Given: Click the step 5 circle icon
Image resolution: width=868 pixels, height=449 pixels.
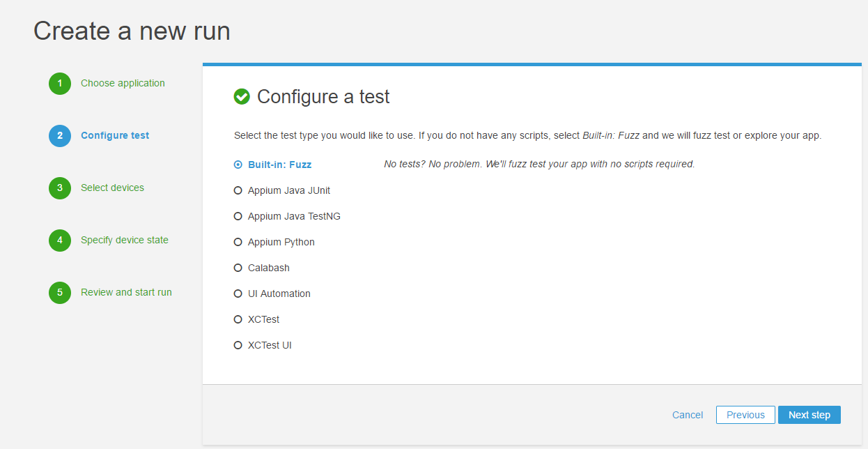Looking at the screenshot, I should tap(60, 293).
